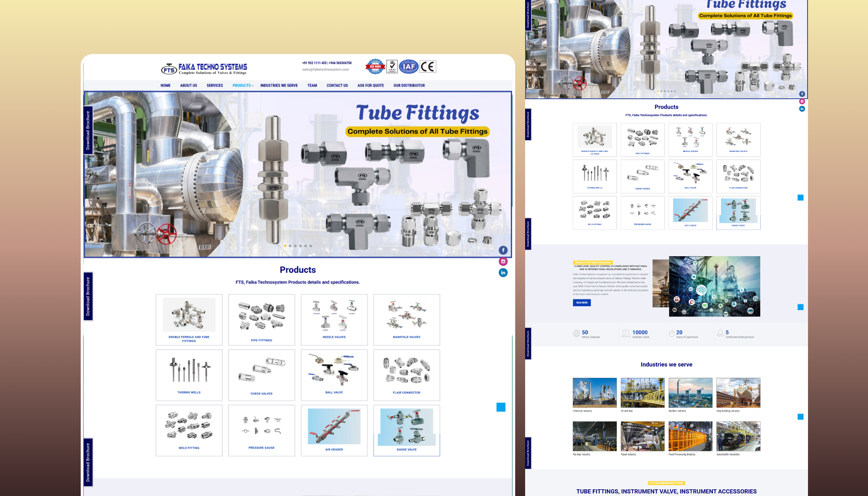This screenshot has width=868, height=496.
Task: Open Ask For Quote page
Action: (x=370, y=86)
